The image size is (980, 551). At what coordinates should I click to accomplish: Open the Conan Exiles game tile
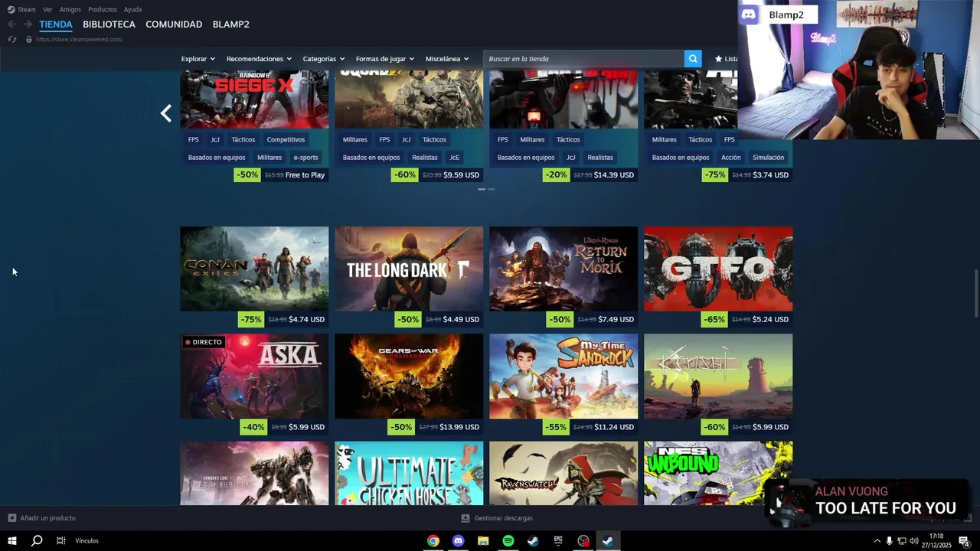(254, 269)
